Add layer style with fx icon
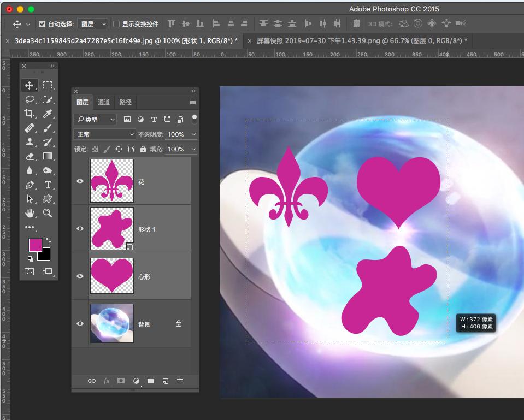The image size is (524, 420). [107, 381]
